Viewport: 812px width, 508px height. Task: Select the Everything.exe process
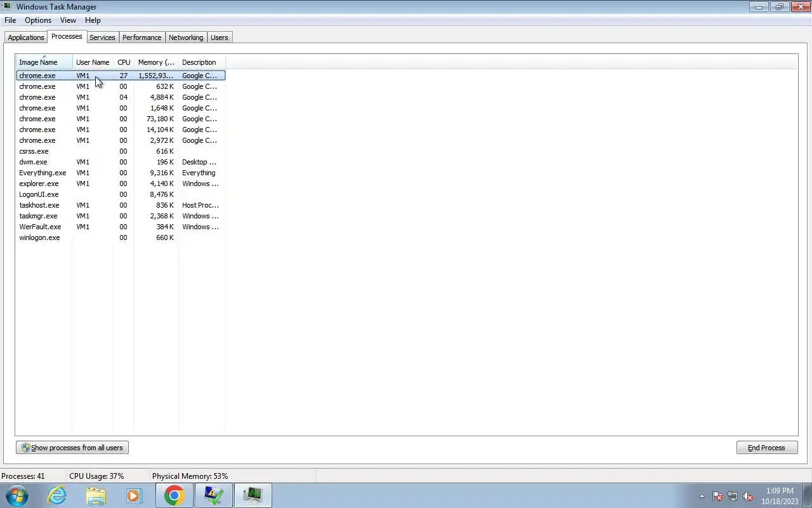point(121,173)
